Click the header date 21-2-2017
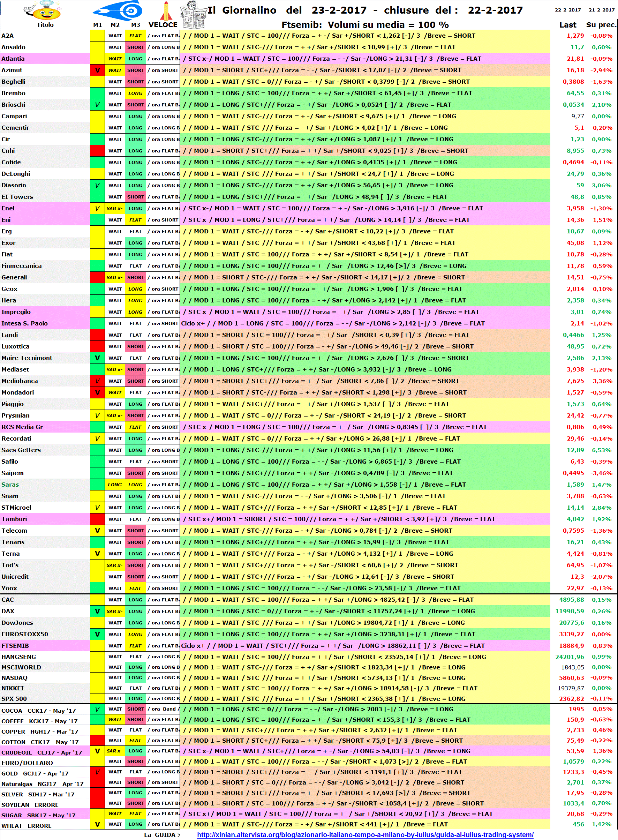The width and height of the screenshot is (618, 840). tap(602, 10)
